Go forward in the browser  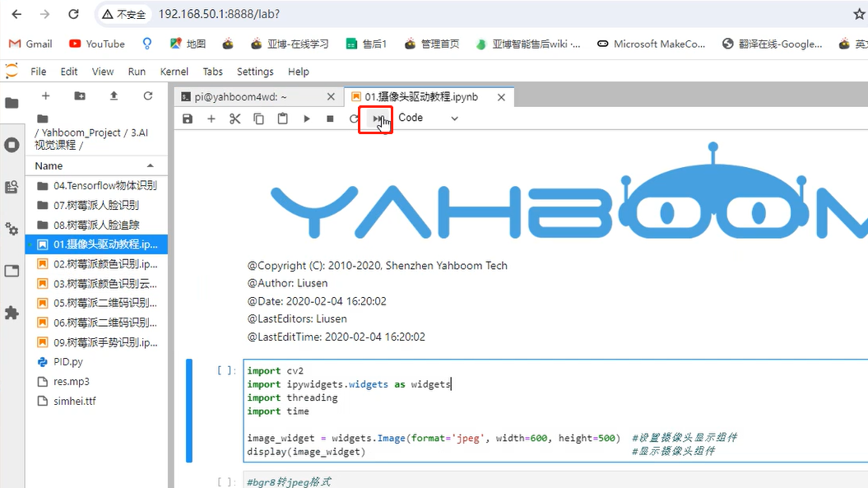(44, 15)
